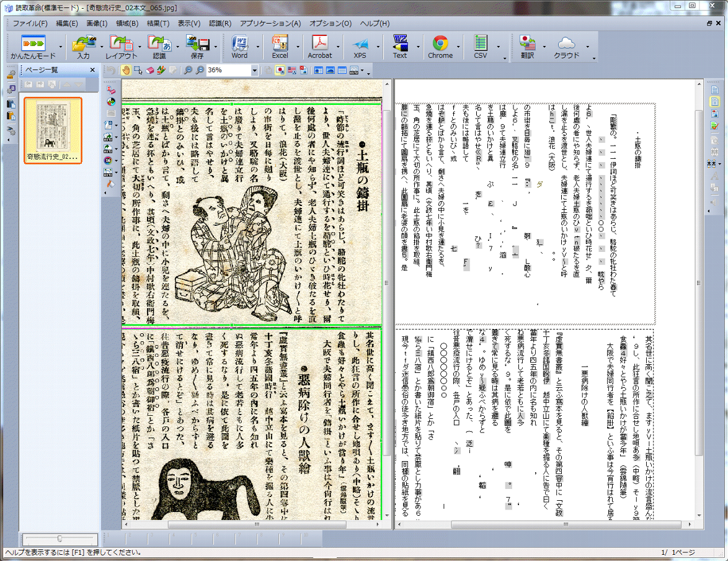Select the hand pan tool
This screenshot has height=561, width=728.
click(x=126, y=70)
